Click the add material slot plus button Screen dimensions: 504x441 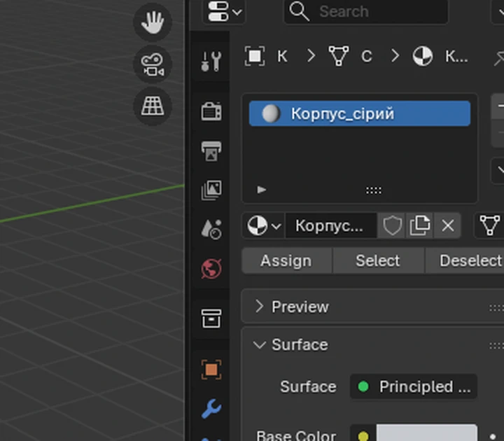pos(498,106)
